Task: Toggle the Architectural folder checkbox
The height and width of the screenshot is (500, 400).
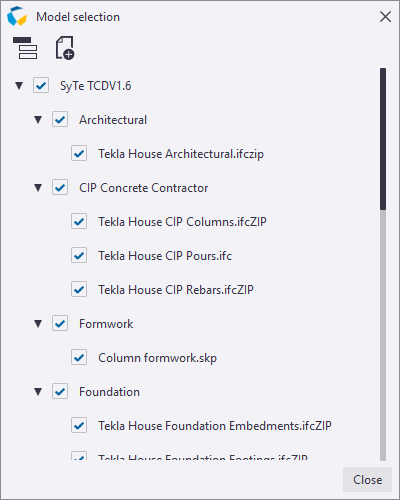Action: 60,120
